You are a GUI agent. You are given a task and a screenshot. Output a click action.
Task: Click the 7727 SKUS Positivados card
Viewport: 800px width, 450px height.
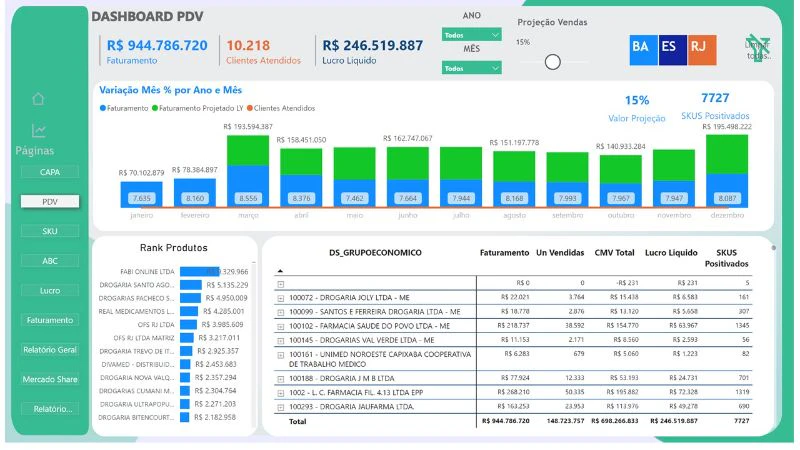[715, 106]
